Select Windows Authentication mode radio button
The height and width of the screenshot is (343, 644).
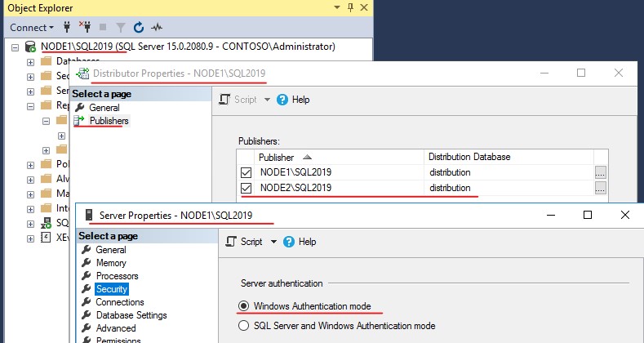[243, 306]
